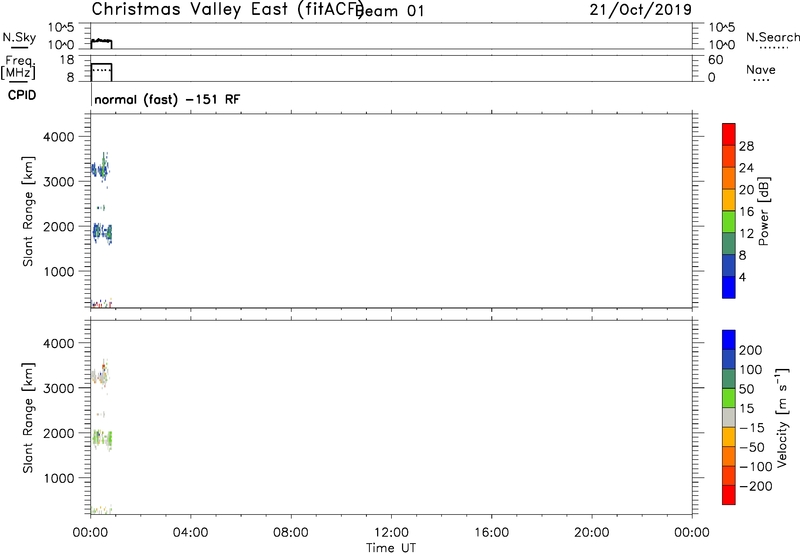Click the Christmas Valley East (fitACF) title

point(227,10)
